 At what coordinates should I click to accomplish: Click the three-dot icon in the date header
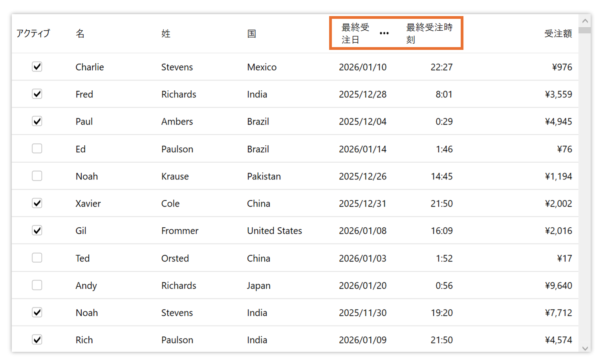(x=384, y=33)
